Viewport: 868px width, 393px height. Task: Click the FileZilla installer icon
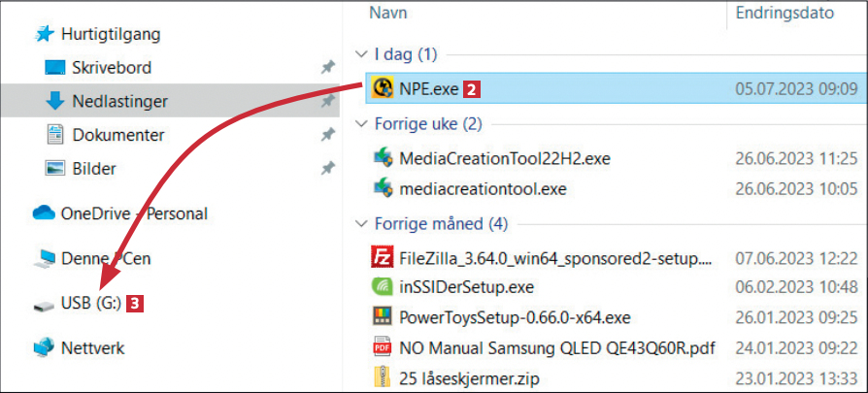click(x=383, y=258)
